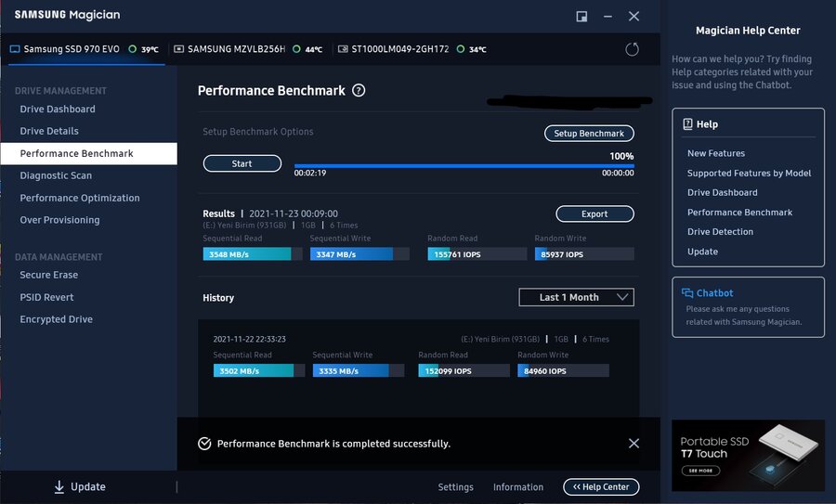Open the Performance Benchmark help question-mark icon

pyautogui.click(x=359, y=91)
